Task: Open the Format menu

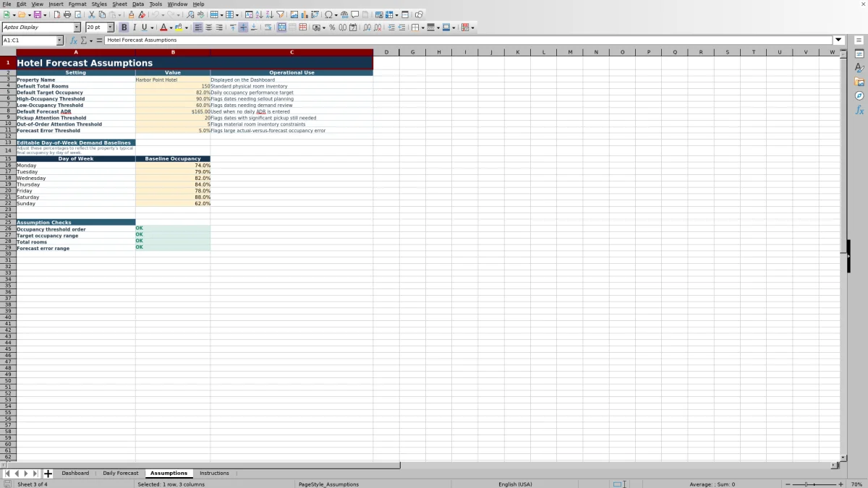Action: (77, 4)
